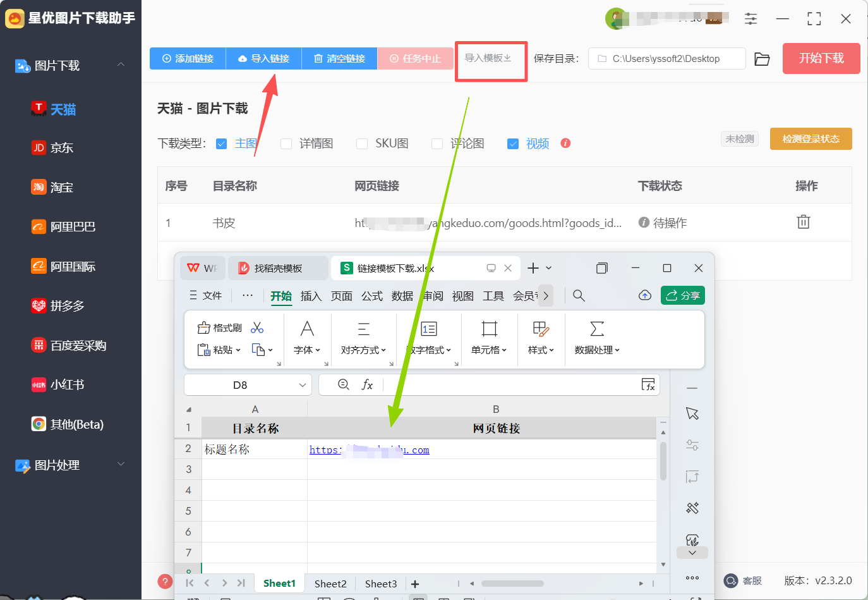Switch to the 公式 ribbon tab

click(x=372, y=296)
